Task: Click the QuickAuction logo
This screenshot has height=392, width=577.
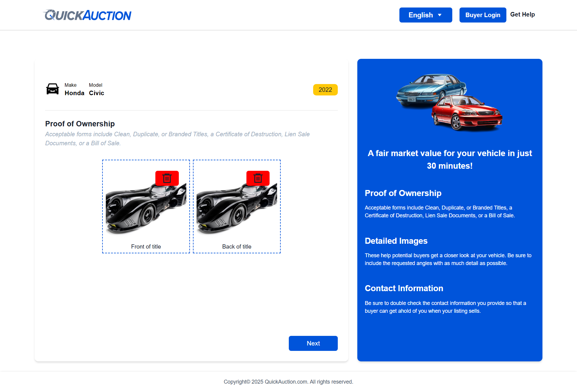Action: pos(87,15)
